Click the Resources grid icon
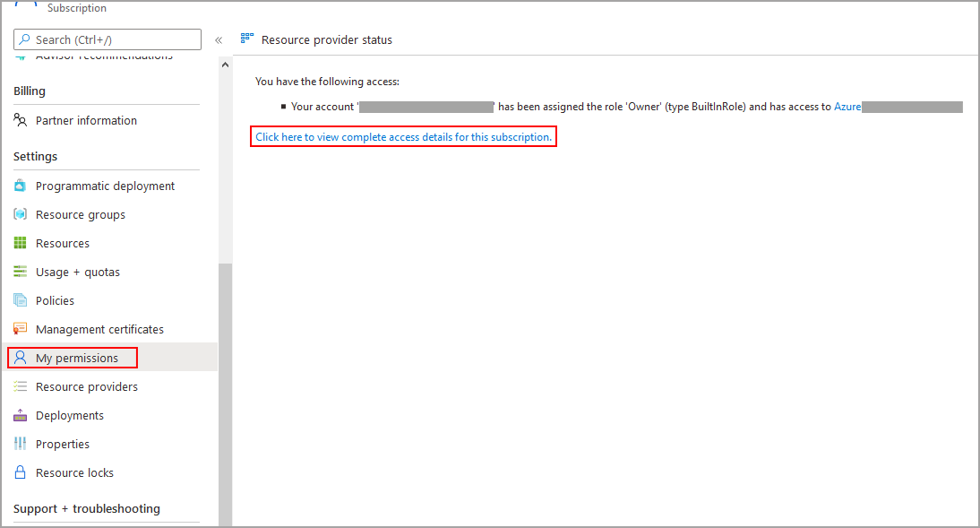Screen dimensions: 980x528 [21, 243]
